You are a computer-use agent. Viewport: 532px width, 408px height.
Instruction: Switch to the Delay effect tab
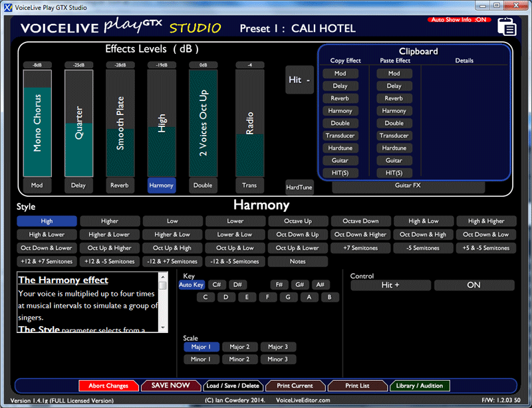point(78,185)
